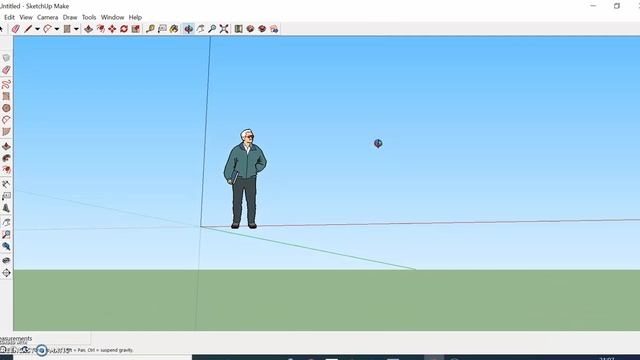640x360 pixels.
Task: Click the Send to LayOut icon
Action: tap(262, 29)
